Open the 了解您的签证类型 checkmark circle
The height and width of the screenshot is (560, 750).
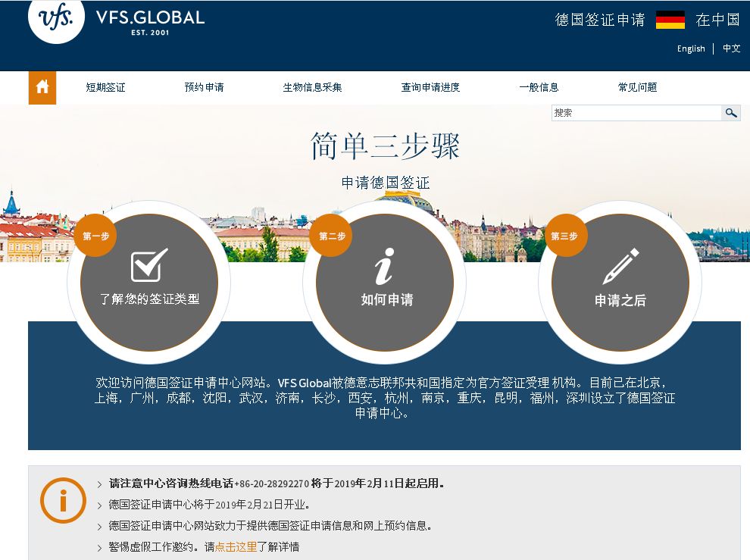tap(148, 283)
